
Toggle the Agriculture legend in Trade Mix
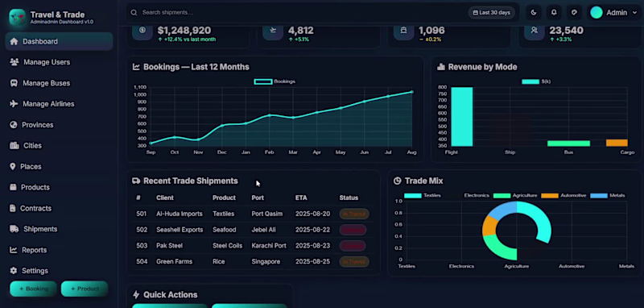pos(515,195)
